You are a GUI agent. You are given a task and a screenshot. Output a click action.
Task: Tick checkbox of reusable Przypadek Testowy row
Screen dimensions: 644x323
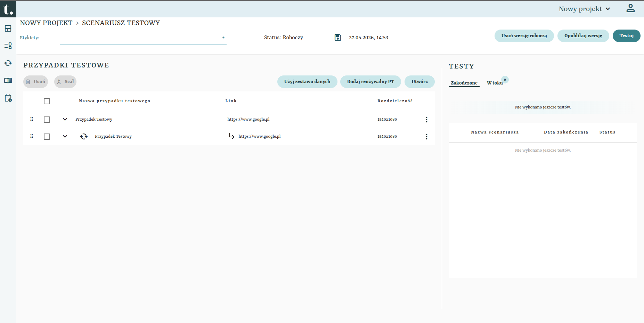(47, 137)
